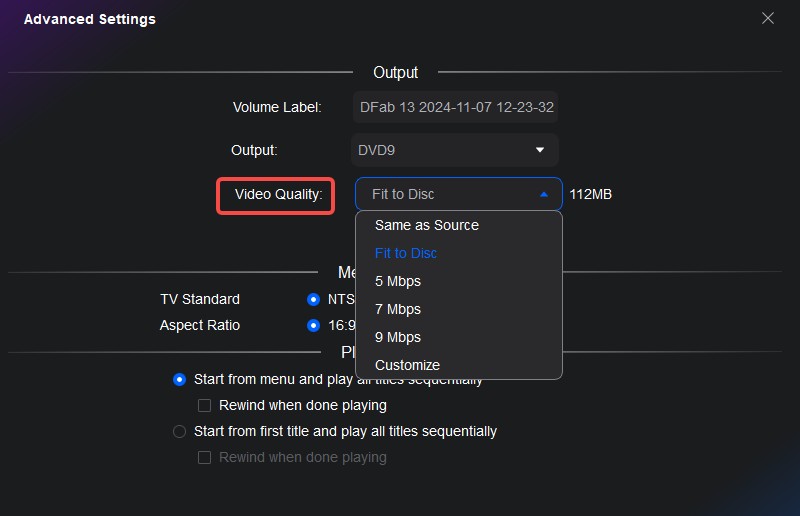Screen dimensions: 800x516
Task: Select the 16:9 Aspect Ratio radio button
Action: point(314,325)
